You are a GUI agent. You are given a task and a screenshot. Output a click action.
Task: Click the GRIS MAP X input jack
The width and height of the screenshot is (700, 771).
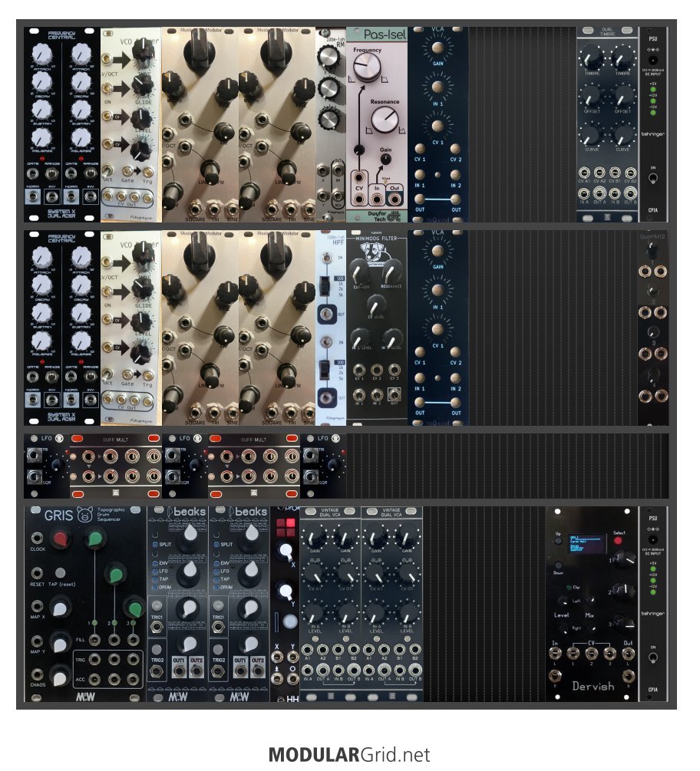pos(37,606)
